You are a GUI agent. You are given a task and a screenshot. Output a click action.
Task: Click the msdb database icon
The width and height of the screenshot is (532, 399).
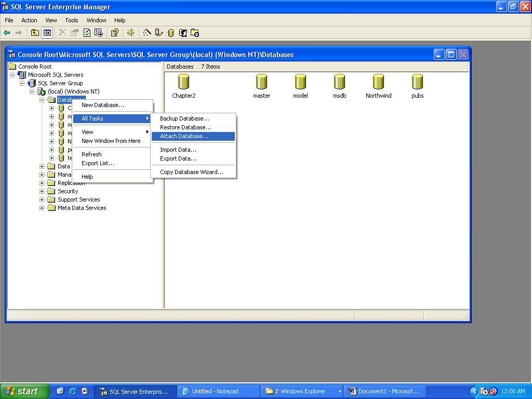tap(339, 82)
